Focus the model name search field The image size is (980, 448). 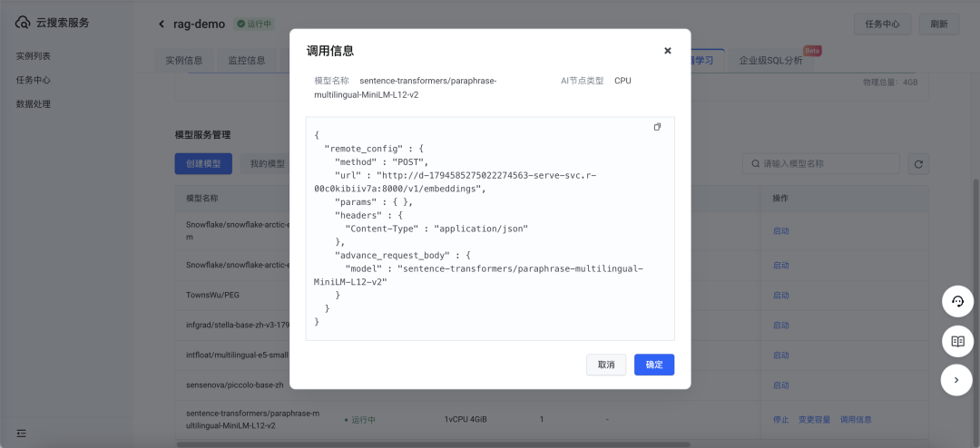821,164
